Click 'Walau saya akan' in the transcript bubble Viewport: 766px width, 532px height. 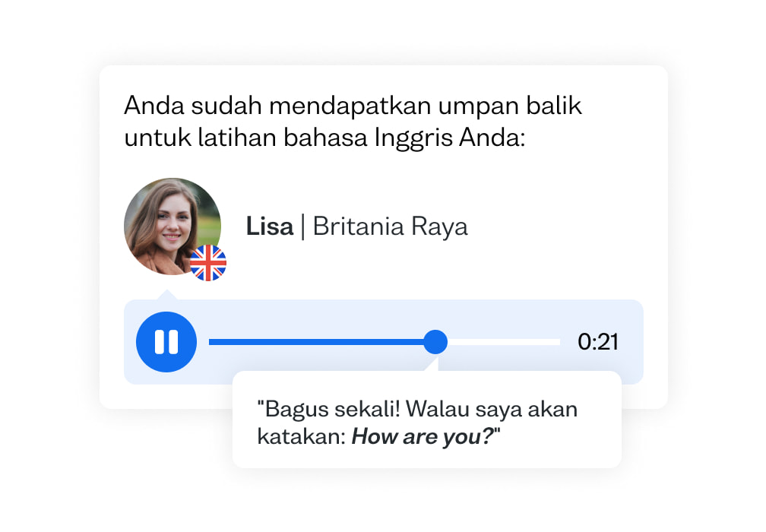tap(492, 410)
